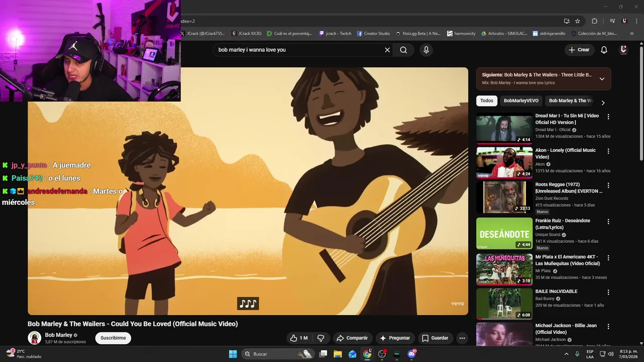Click the Windows taskbar Buscar search box
The image size is (644, 362).
(278, 354)
